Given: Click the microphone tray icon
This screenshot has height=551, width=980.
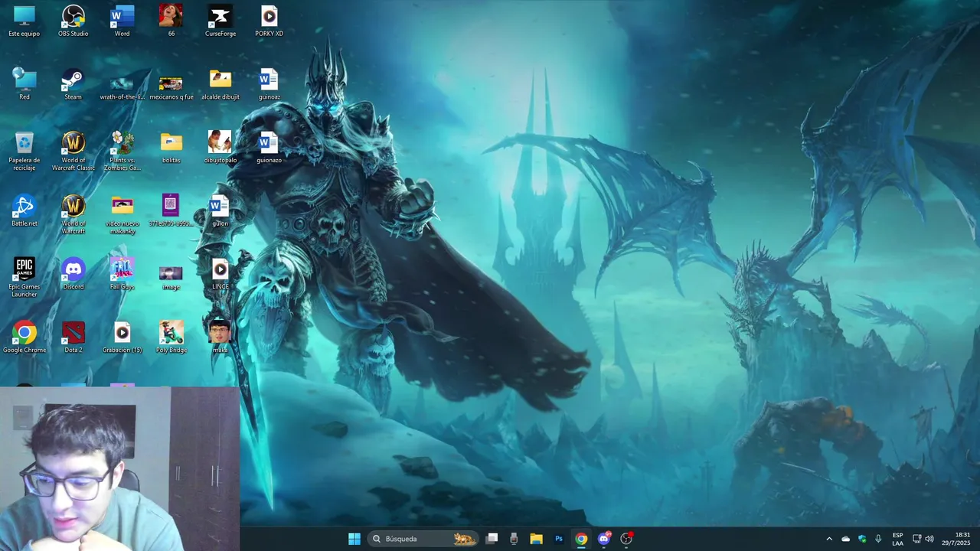Looking at the screenshot, I should point(878,539).
